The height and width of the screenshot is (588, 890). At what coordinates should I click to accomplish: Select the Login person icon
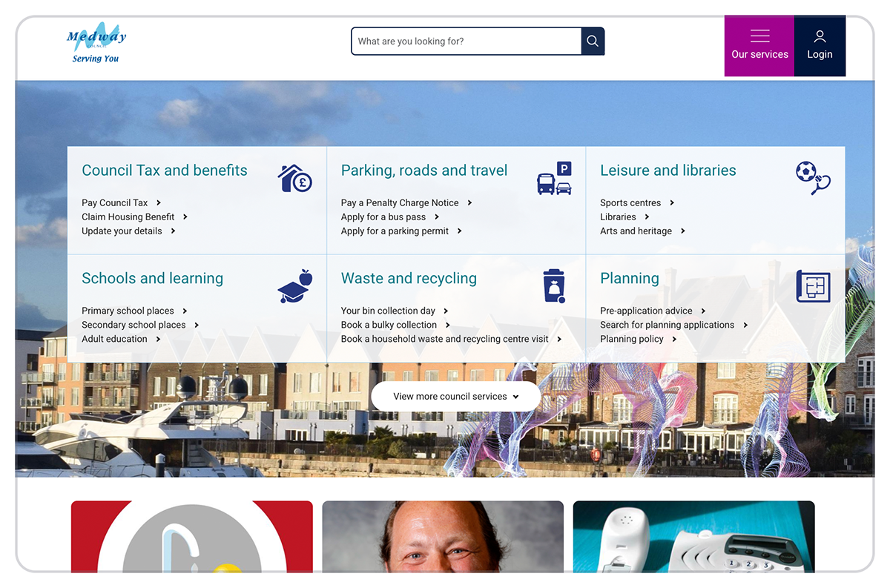pyautogui.click(x=820, y=36)
